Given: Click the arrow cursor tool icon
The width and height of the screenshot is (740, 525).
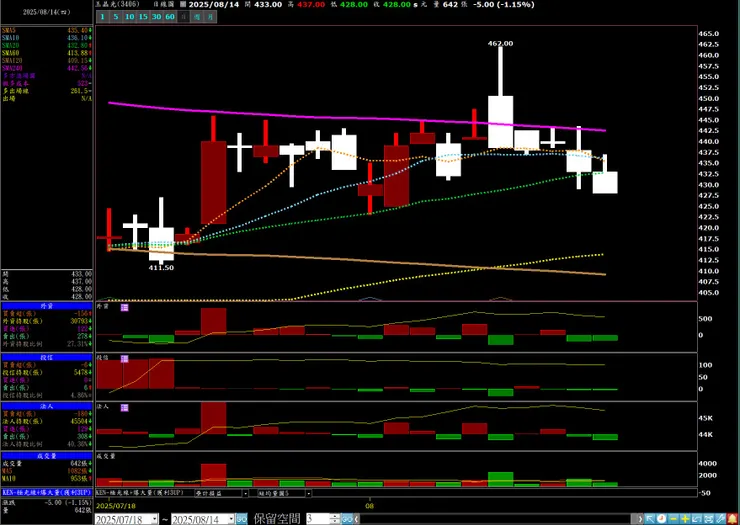Looking at the screenshot, I should (650, 519).
